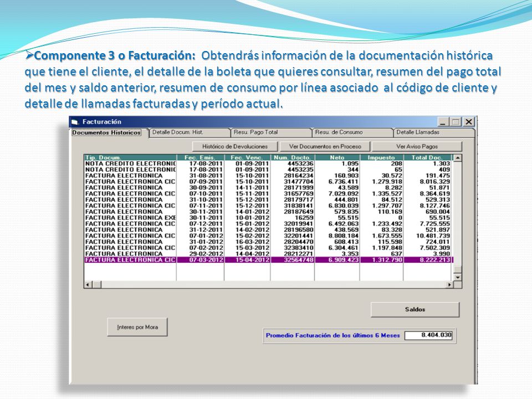This screenshot has height=399, width=532.
Task: Open the Detalle Llamadas tab
Action: (x=434, y=132)
